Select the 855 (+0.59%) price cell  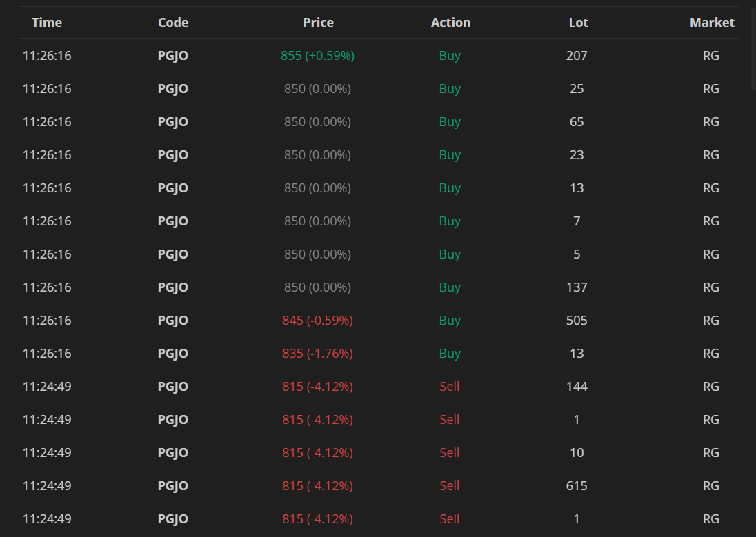pyautogui.click(x=317, y=56)
